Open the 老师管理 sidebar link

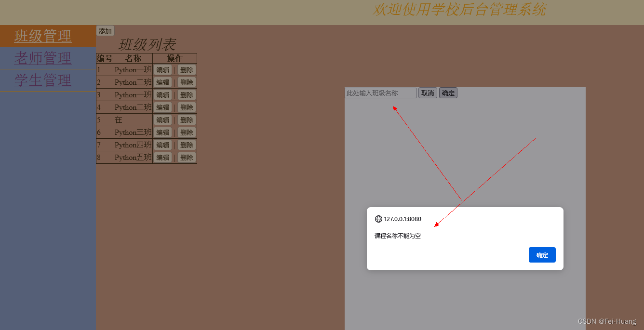43,58
